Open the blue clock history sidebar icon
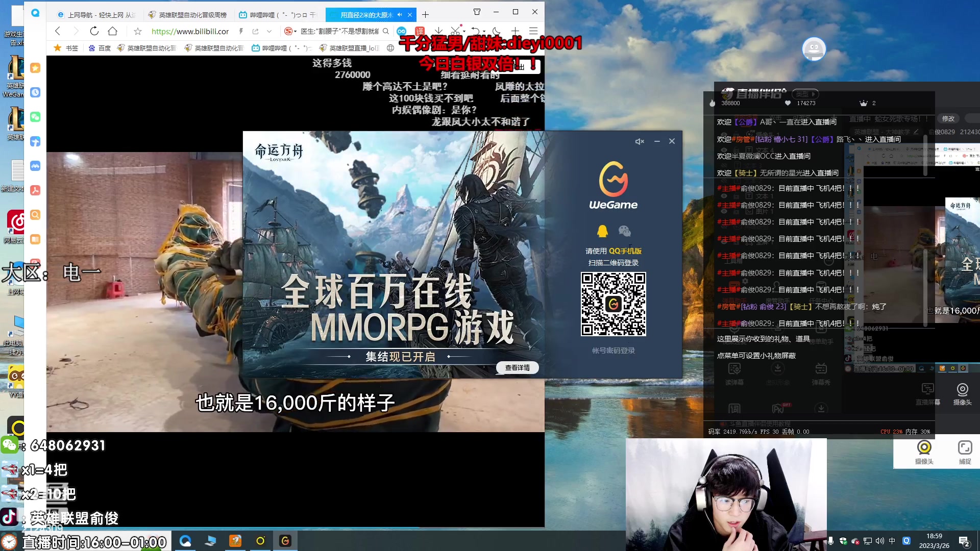Screen dimensions: 980x551 35,92
